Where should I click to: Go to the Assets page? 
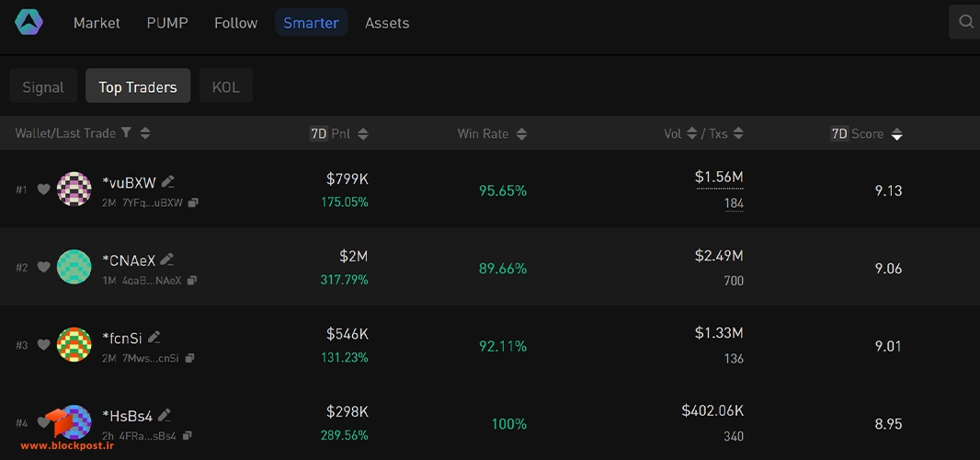pyautogui.click(x=387, y=23)
